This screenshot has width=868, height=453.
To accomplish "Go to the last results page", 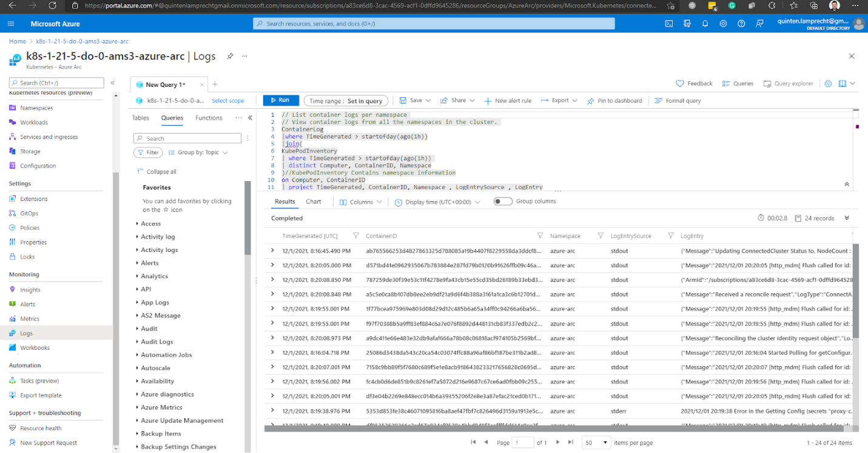I will click(570, 443).
